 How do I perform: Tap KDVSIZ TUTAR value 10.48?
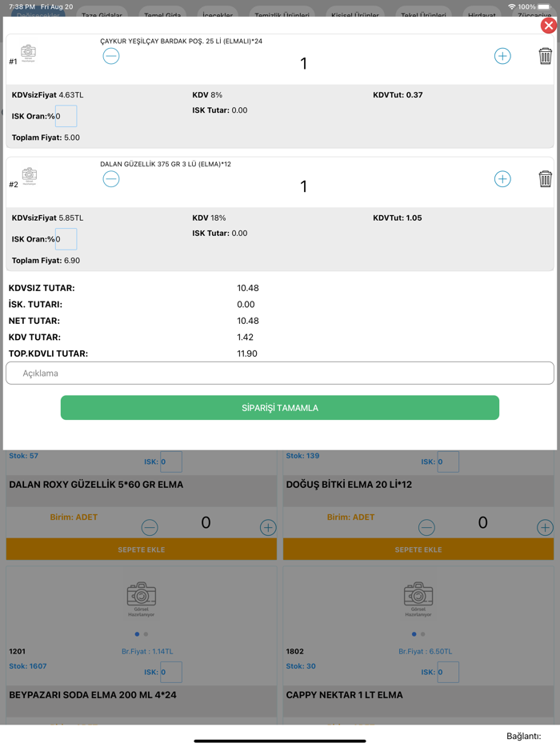[248, 288]
